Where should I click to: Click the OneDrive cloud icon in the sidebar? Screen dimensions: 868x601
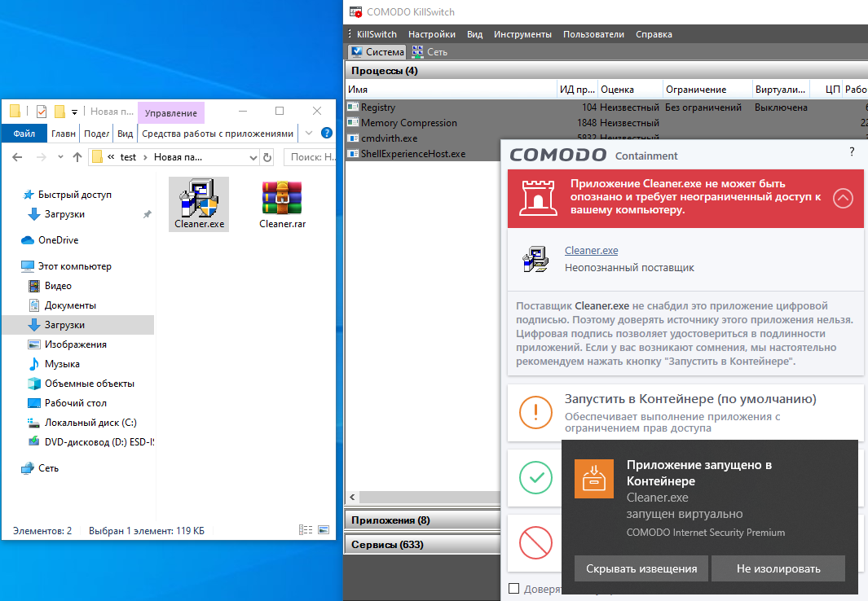click(x=28, y=240)
